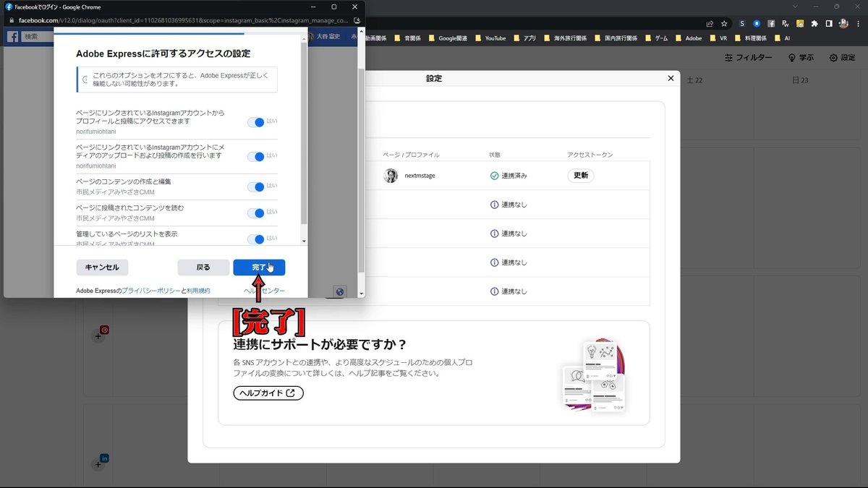
Task: Open the Chrome profile avatar
Action: pyautogui.click(x=843, y=23)
